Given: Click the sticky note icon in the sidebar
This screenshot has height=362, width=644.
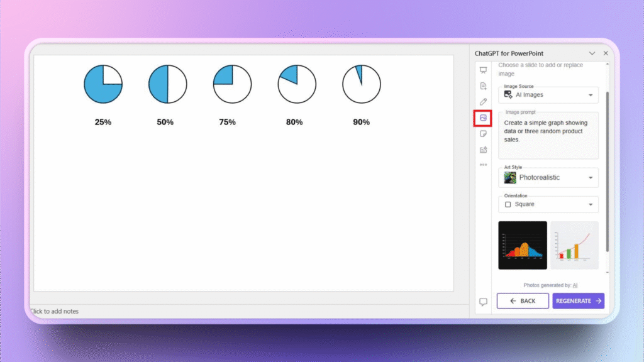Looking at the screenshot, I should (483, 134).
